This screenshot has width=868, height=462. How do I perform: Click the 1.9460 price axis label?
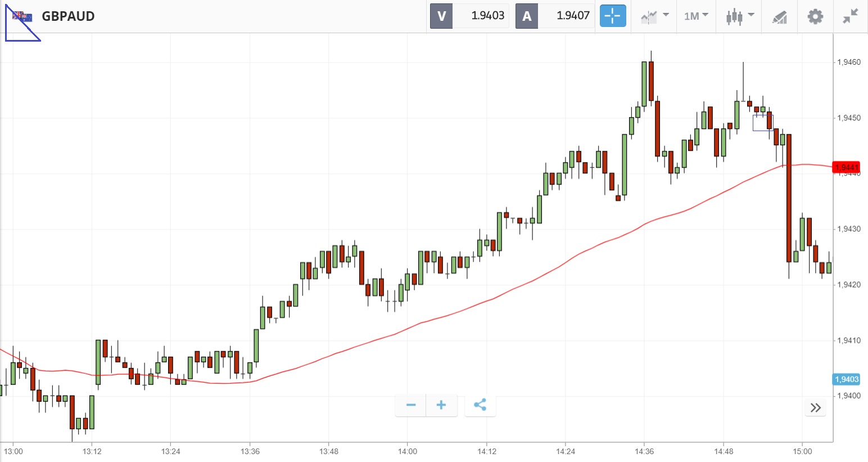point(848,62)
